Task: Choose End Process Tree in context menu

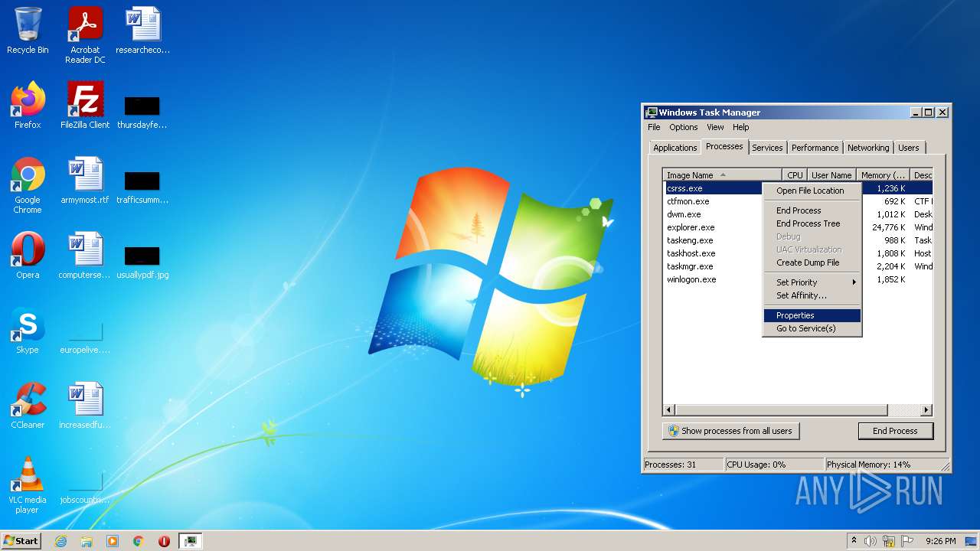Action: [x=812, y=223]
